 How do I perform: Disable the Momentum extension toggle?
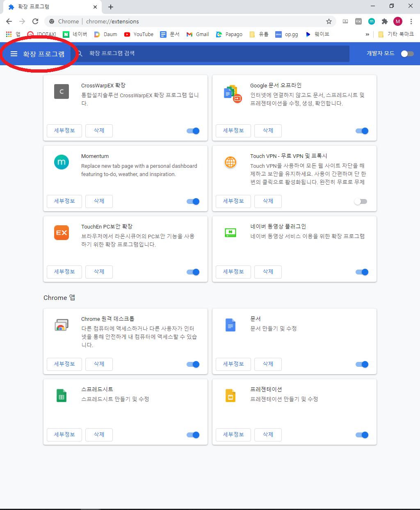(x=193, y=201)
